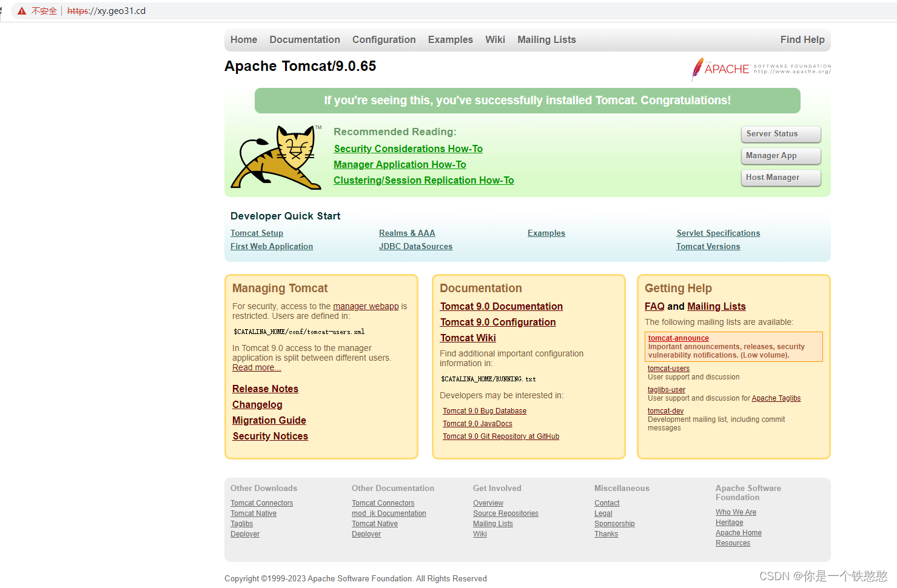Open the Documentation nav item

click(304, 39)
